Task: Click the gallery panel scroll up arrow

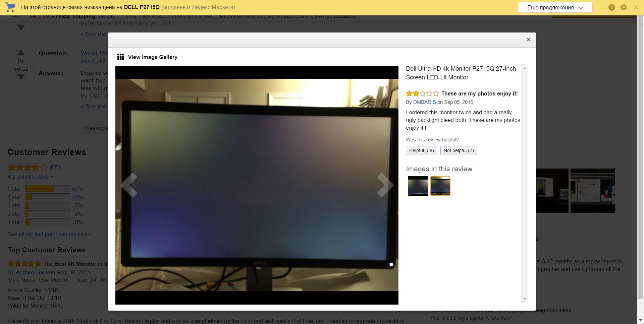Action: click(525, 68)
